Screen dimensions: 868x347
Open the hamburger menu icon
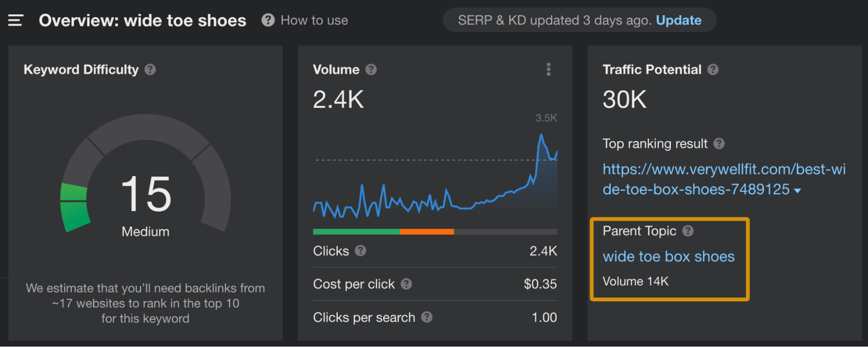point(16,20)
